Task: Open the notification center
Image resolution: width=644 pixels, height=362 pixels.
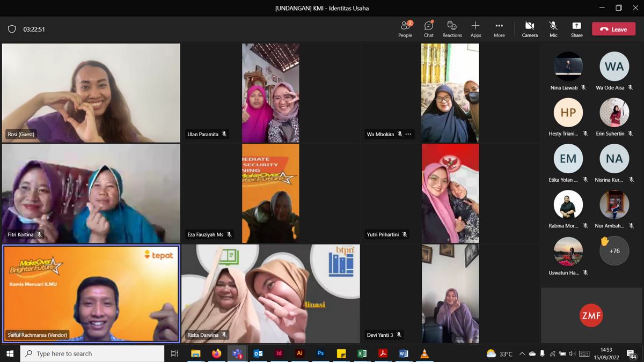Action: pos(632,353)
